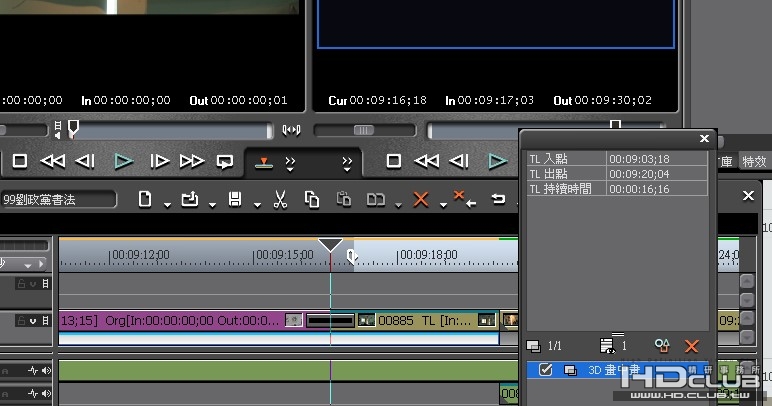Click the in/out play icon beside the shuttle slider
This screenshot has height=406, width=772.
click(x=291, y=130)
